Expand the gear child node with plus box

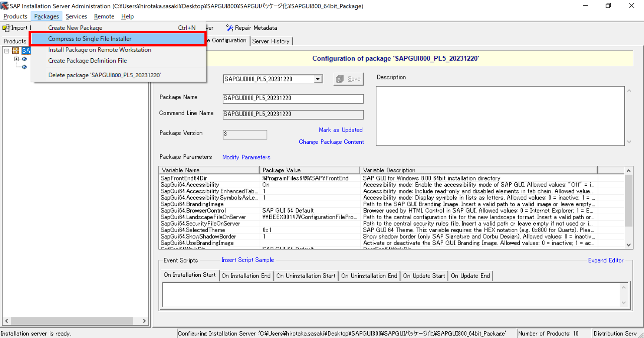pyautogui.click(x=16, y=59)
